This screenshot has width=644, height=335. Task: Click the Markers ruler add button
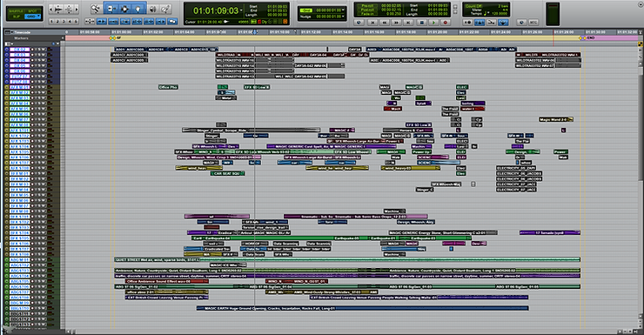63,38
